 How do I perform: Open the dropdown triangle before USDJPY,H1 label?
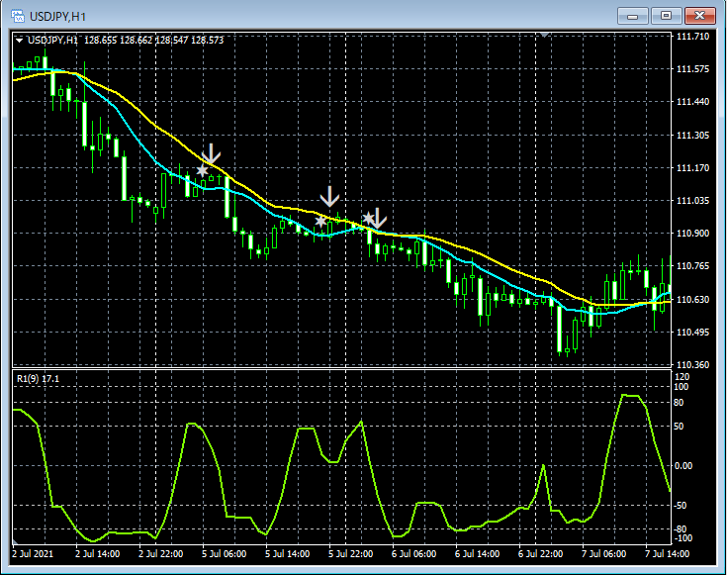coord(19,41)
